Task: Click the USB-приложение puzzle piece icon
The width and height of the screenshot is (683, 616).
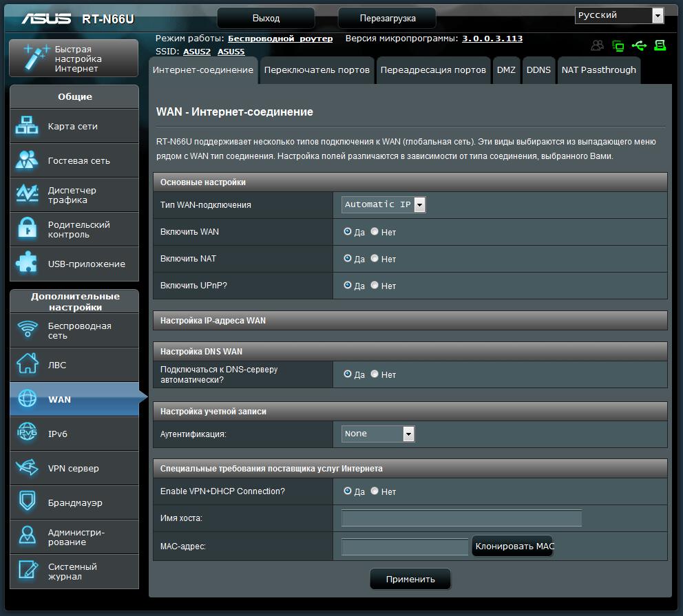Action: click(x=26, y=262)
